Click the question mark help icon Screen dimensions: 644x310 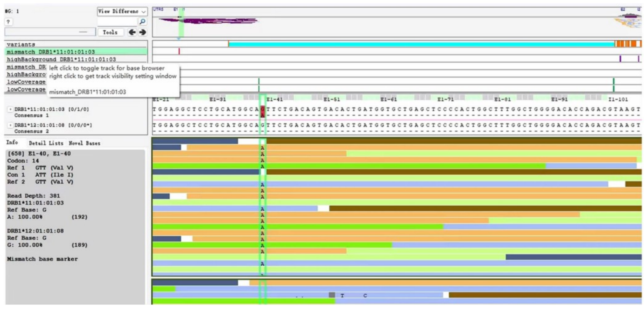pos(8,22)
